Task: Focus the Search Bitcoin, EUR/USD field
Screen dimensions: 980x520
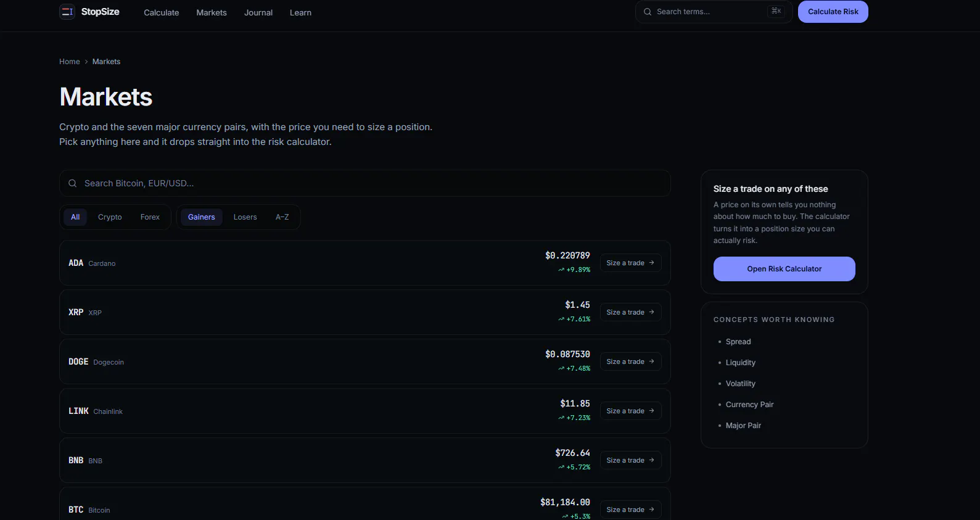Action: click(x=365, y=183)
